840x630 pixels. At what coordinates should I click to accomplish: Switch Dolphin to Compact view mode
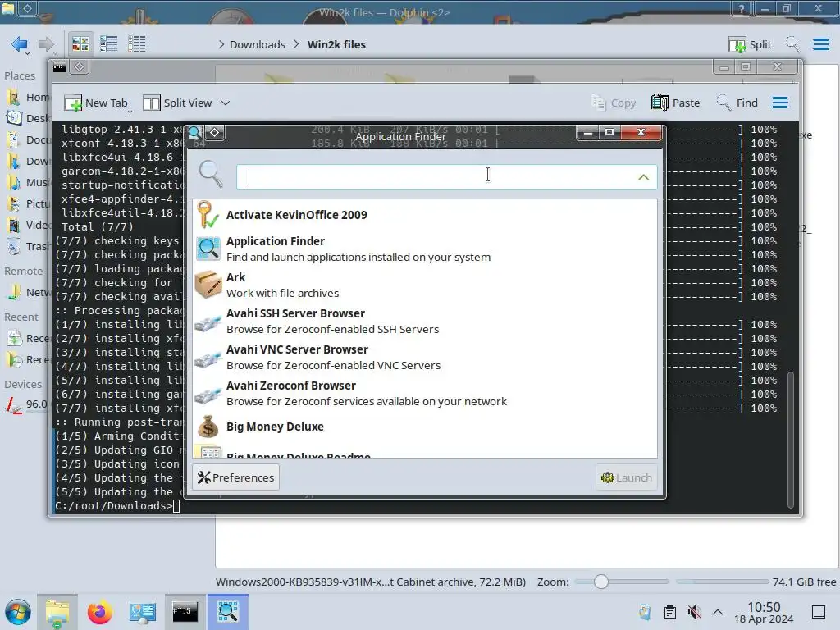(x=109, y=44)
